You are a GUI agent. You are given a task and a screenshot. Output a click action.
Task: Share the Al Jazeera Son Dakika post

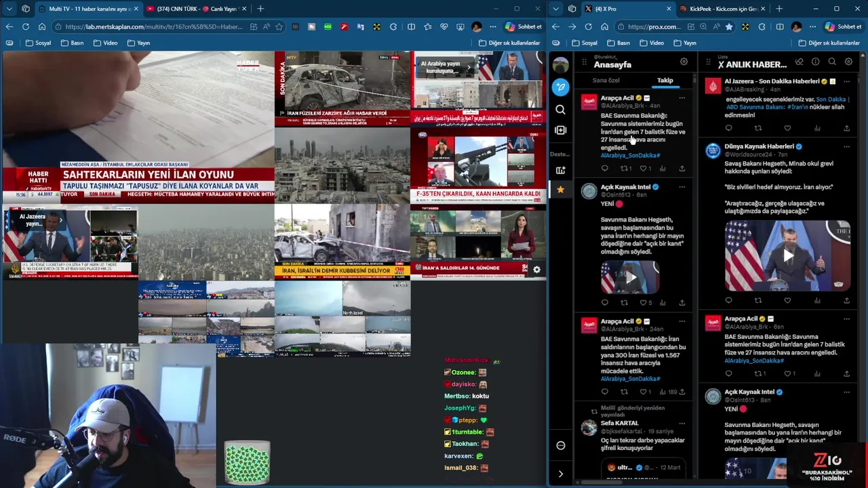[846, 128]
